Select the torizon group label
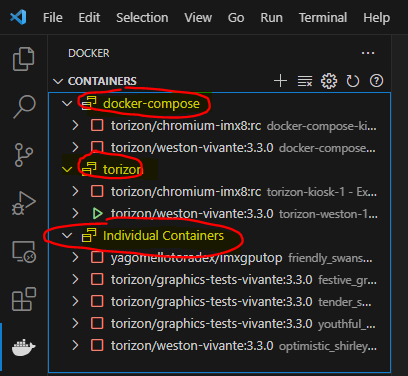The height and width of the screenshot is (376, 408). click(x=122, y=170)
